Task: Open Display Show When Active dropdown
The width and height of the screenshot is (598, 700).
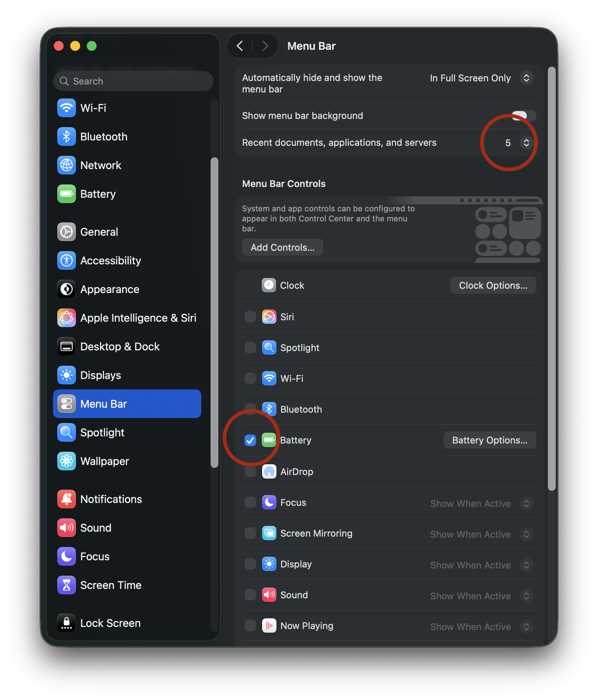Action: [x=482, y=565]
